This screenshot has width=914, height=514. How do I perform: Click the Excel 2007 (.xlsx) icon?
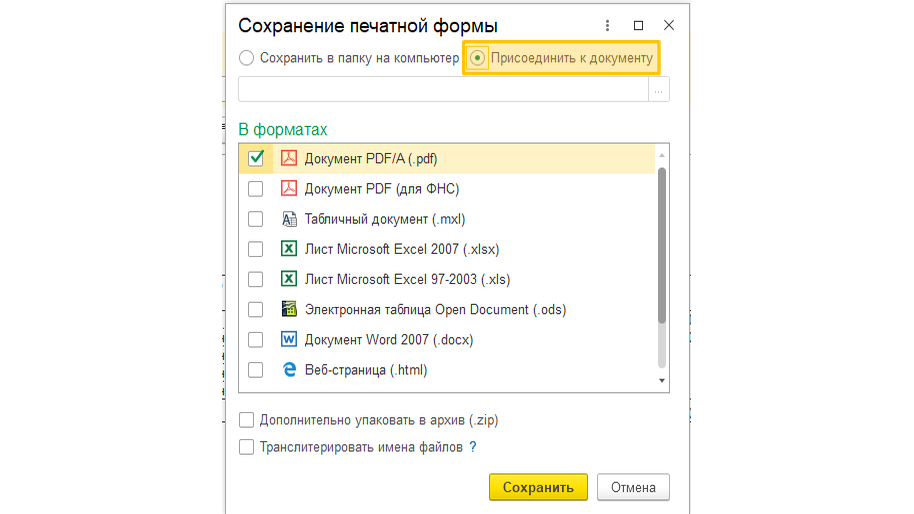pos(289,249)
